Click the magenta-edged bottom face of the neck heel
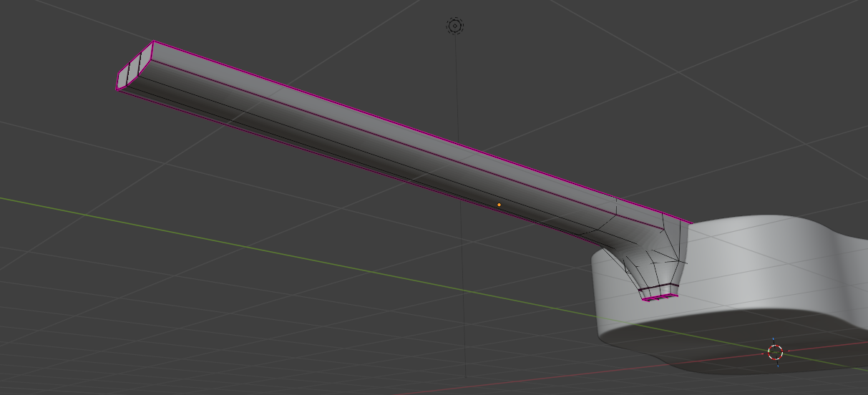 coord(659,296)
